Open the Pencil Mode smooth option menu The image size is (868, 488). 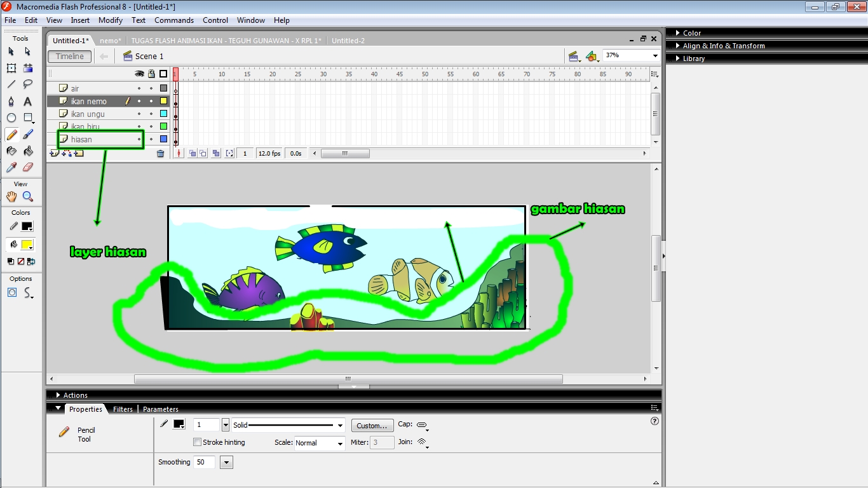coord(28,292)
